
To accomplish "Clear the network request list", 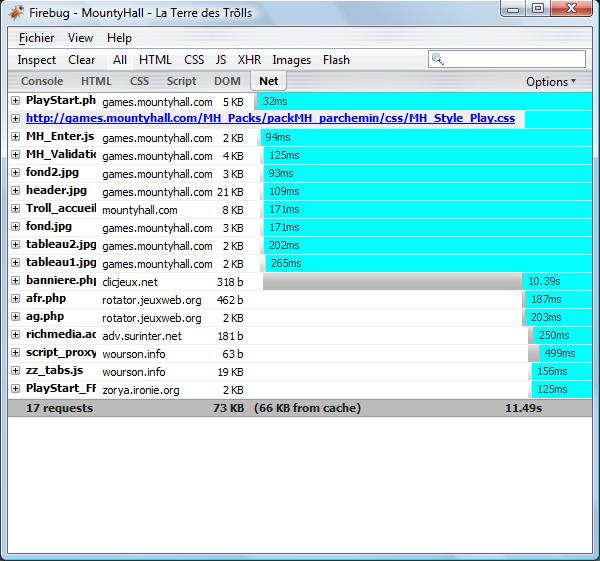I will point(82,60).
